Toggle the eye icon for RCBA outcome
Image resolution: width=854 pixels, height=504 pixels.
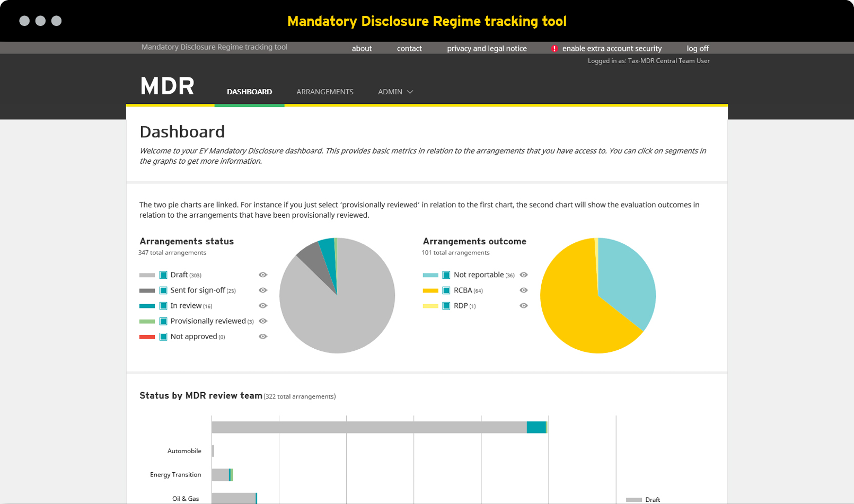point(524,290)
